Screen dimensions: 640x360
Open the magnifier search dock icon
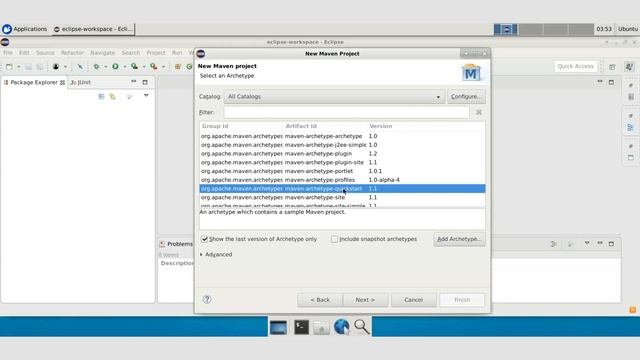tap(362, 327)
